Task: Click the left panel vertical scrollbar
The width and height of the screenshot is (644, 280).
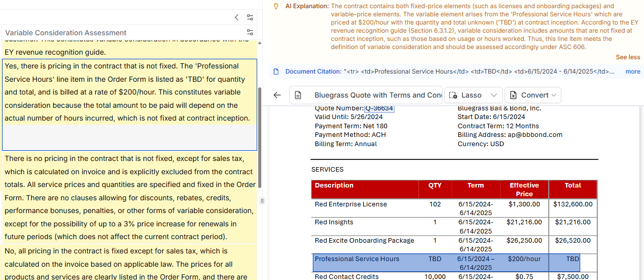Action: (260, 137)
